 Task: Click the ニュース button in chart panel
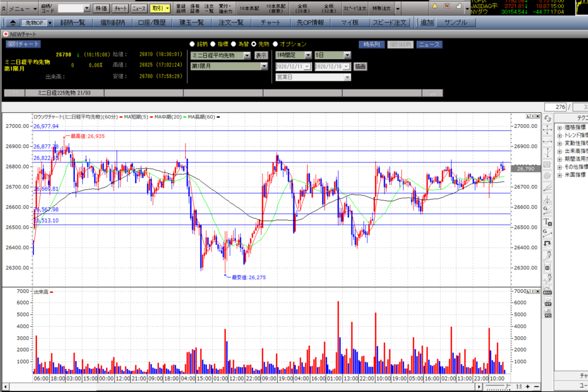429,45
